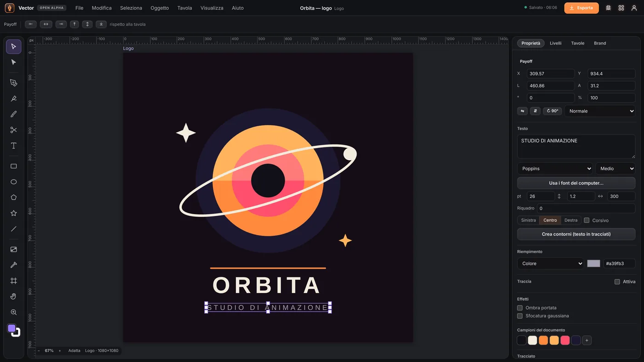This screenshot has height=362, width=644.
Task: Set text alignment to Sinistra
Action: point(529,221)
